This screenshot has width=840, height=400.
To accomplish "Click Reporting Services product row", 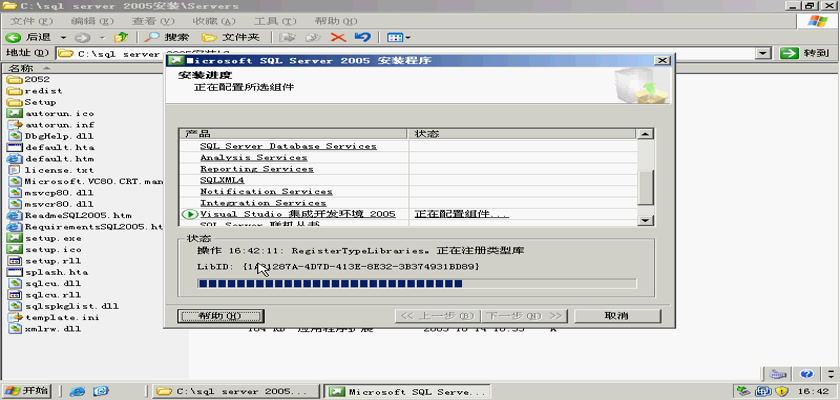I will tap(408, 169).
